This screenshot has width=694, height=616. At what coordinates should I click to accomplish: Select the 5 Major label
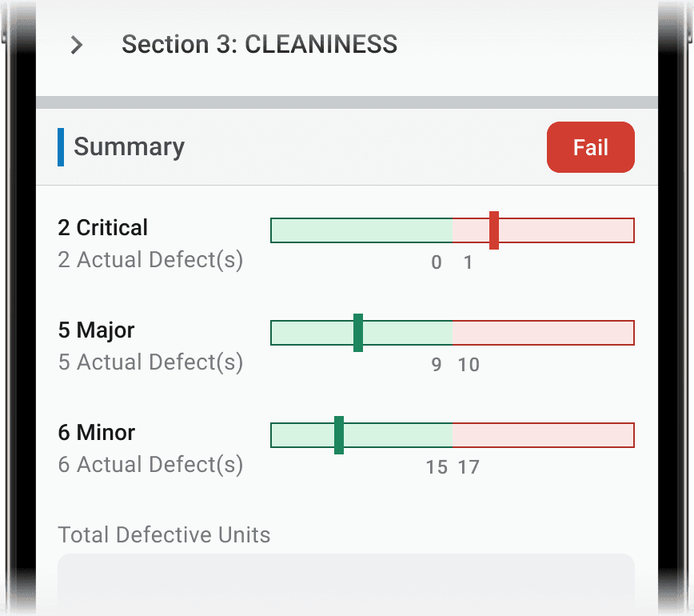point(96,330)
